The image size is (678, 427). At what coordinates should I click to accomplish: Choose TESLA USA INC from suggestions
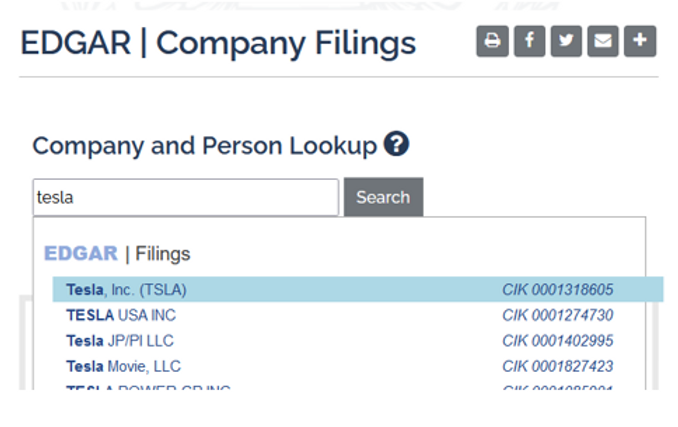coord(121,315)
